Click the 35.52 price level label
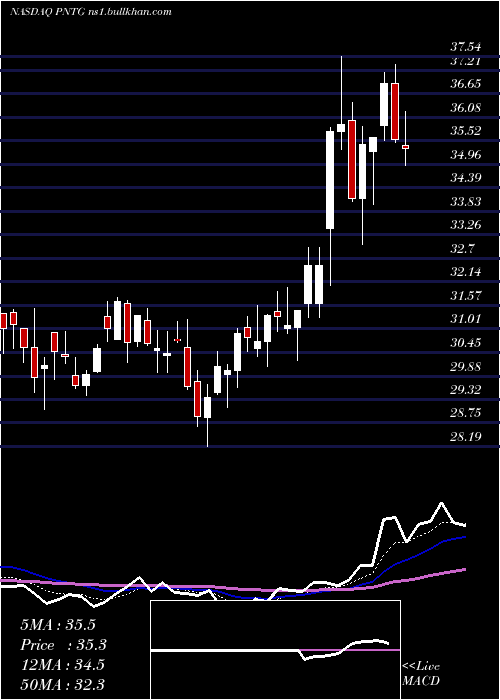The width and height of the screenshot is (500, 700). (x=466, y=131)
